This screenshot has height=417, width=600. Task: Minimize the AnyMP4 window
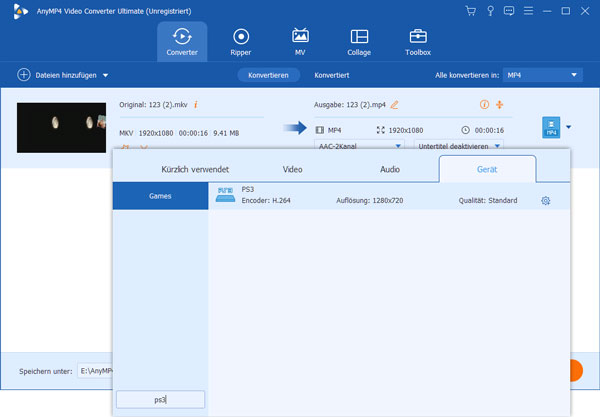coord(547,11)
